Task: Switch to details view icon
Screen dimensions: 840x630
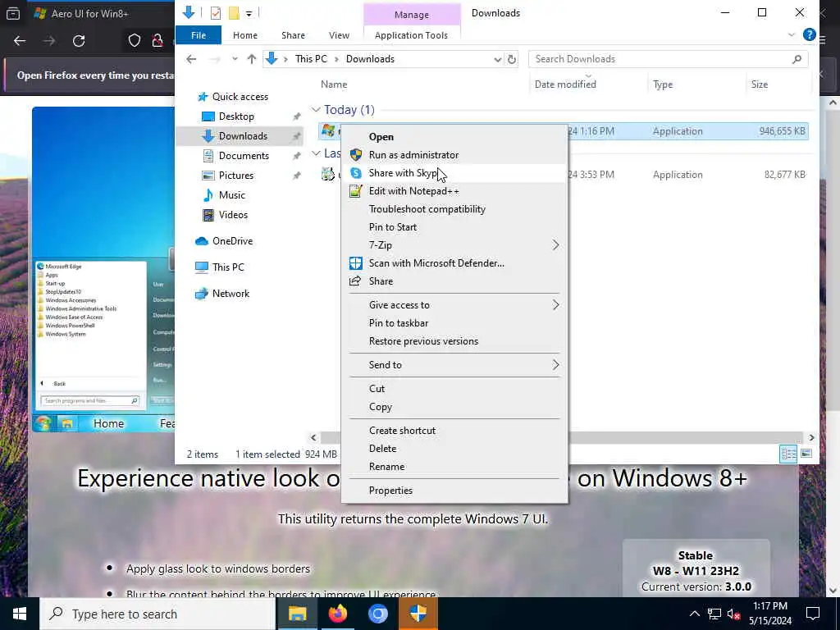Action: tap(788, 454)
